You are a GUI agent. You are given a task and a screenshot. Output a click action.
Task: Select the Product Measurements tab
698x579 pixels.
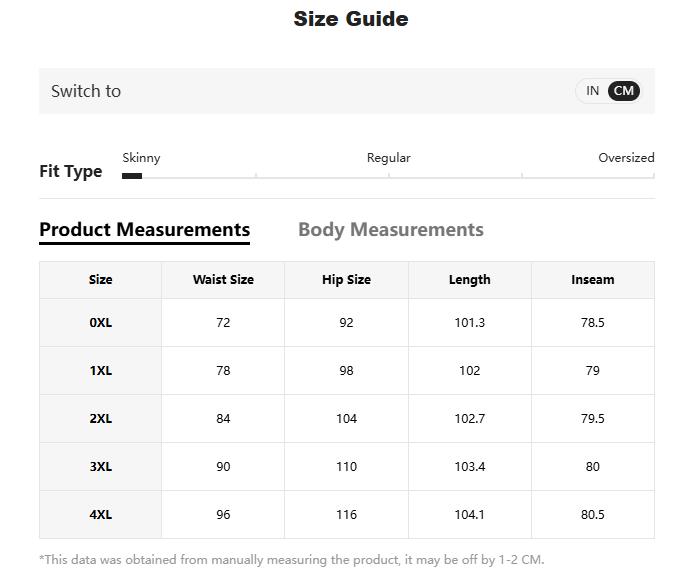pyautogui.click(x=144, y=230)
